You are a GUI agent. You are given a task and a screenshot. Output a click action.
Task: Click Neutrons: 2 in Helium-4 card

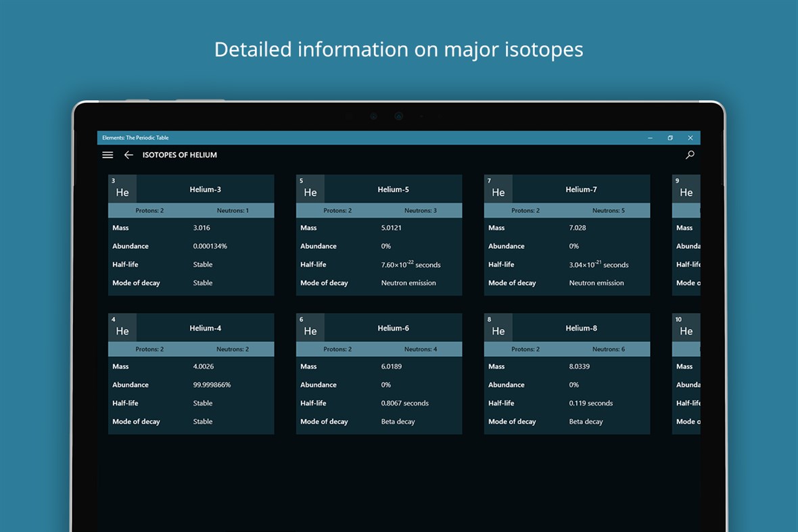[x=233, y=349]
